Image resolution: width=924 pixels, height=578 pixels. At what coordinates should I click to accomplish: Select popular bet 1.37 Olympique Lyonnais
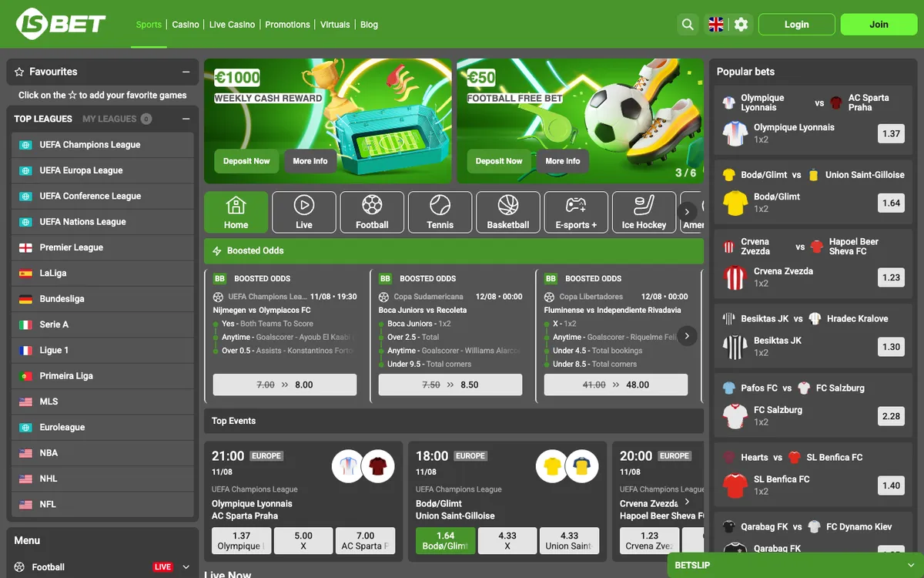pyautogui.click(x=892, y=134)
